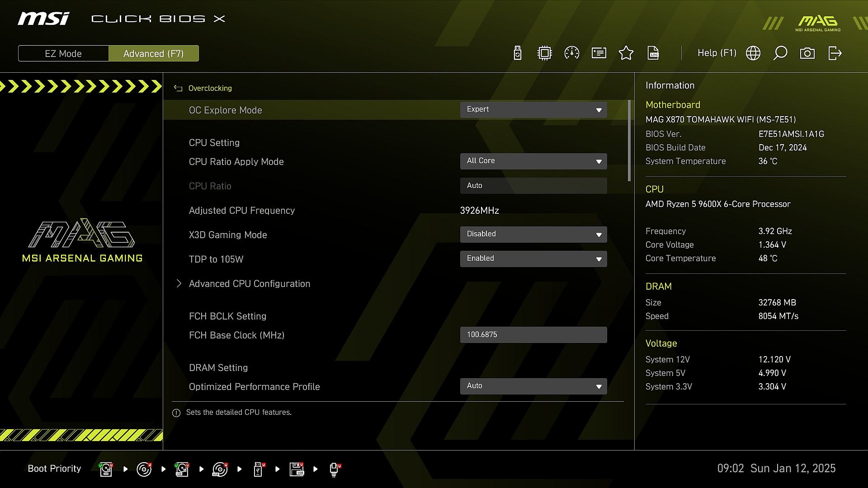Open the language globe icon

pos(753,53)
